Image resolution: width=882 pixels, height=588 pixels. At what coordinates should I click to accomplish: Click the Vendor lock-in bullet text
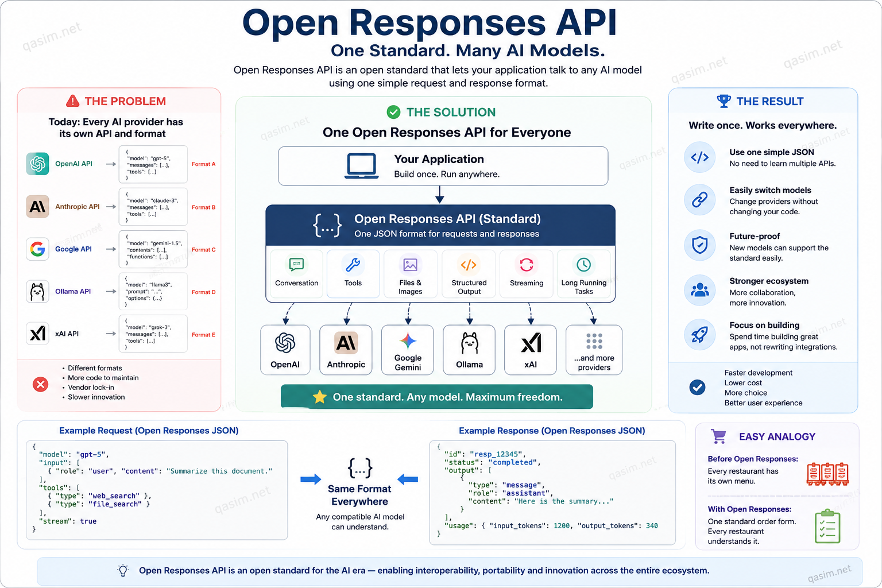[x=91, y=388]
